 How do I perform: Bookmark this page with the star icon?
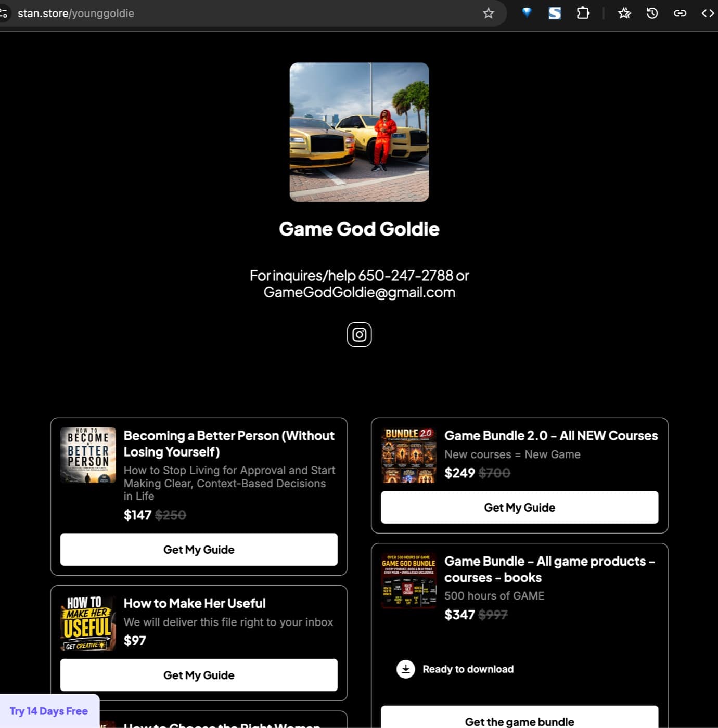tap(488, 13)
